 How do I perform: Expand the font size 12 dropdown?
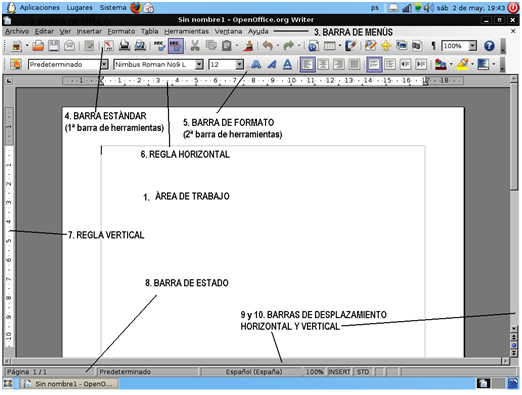pos(239,64)
